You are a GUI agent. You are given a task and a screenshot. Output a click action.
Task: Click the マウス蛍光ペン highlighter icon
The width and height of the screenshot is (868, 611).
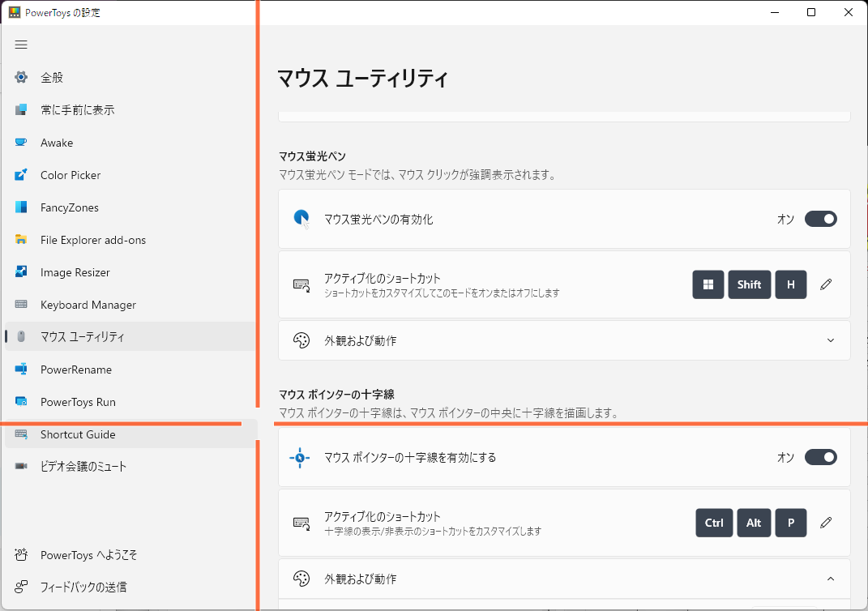[x=301, y=219]
